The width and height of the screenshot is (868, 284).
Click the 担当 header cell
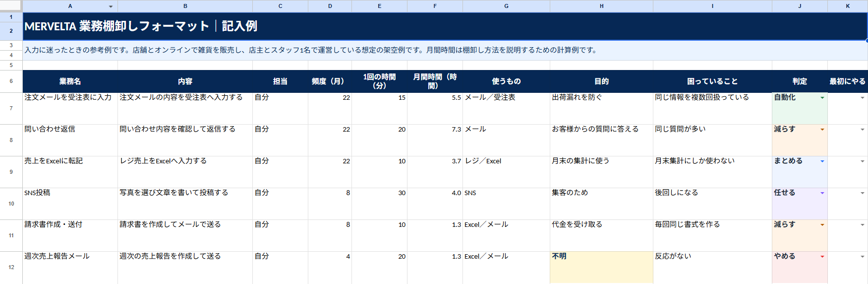[280, 81]
